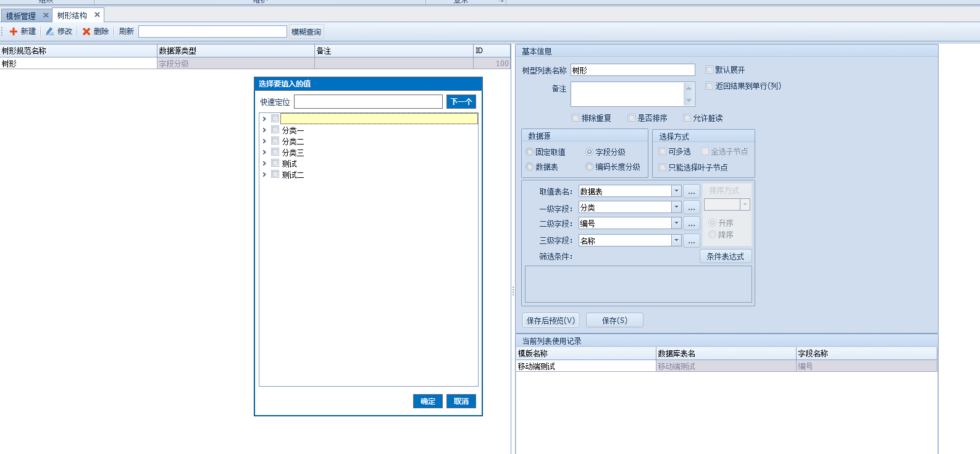The height and width of the screenshot is (454, 980).
Task: Click the 刷新 toolbar item
Action: tap(126, 32)
